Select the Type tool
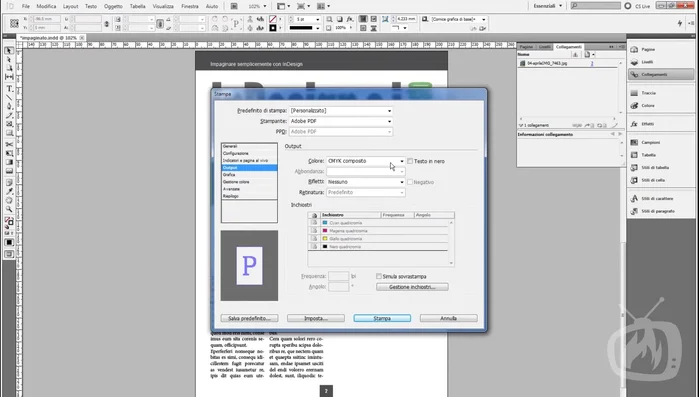 pos(9,89)
